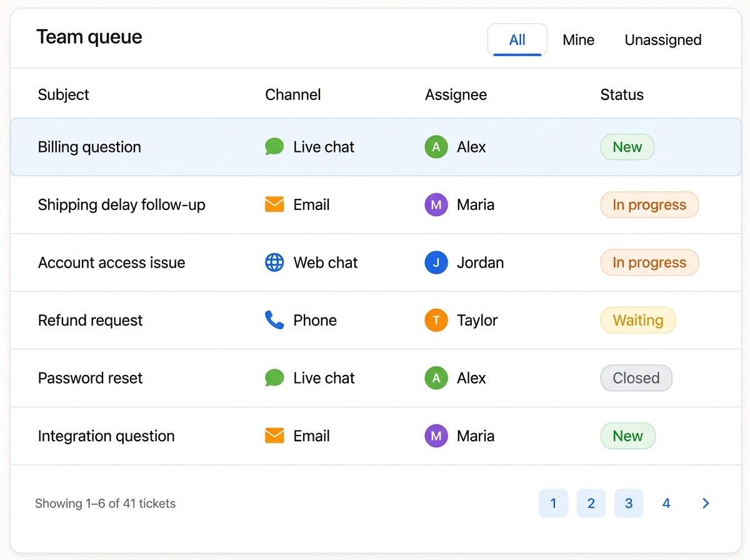This screenshot has height=560, width=750.
Task: Sort by the Channel column header
Action: click(x=293, y=94)
